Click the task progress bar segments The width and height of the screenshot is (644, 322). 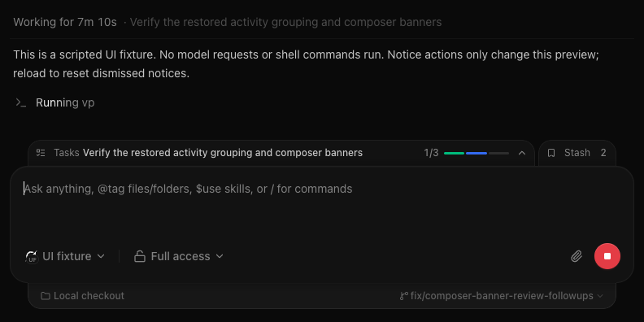point(476,153)
